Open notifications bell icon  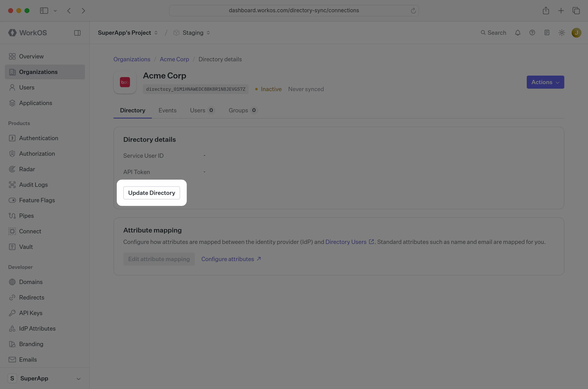[518, 33]
